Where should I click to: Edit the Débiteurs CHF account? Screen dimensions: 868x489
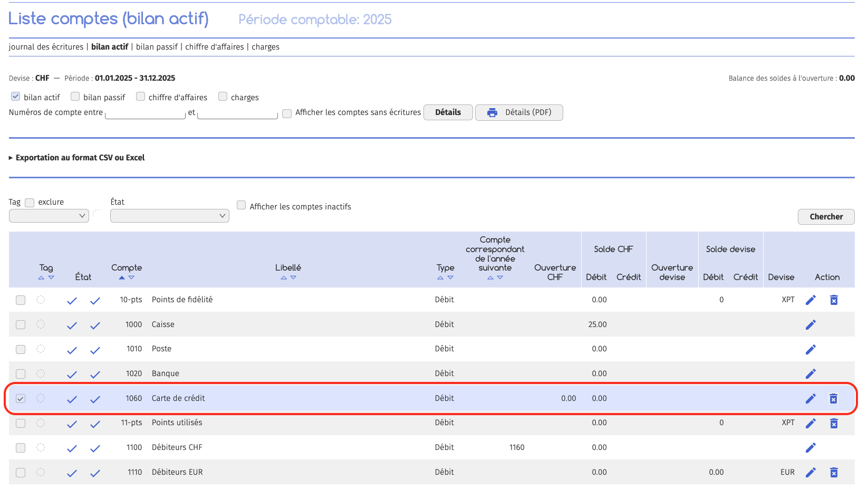point(811,448)
